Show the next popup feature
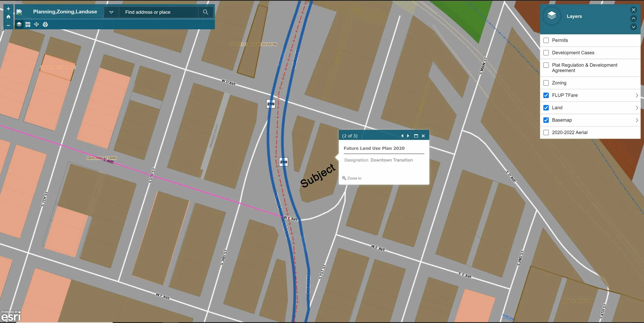Screen dimensions: 644x323 [408, 136]
